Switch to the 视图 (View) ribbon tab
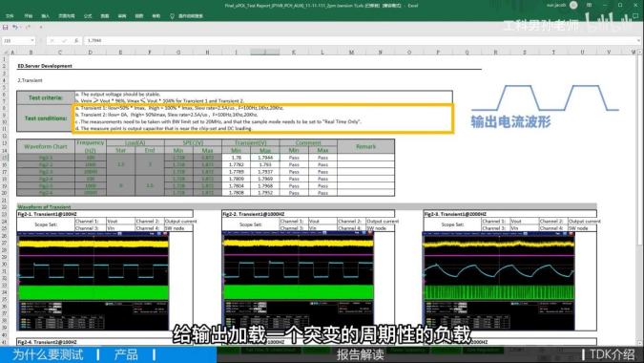The height and width of the screenshot is (363, 644). (139, 16)
